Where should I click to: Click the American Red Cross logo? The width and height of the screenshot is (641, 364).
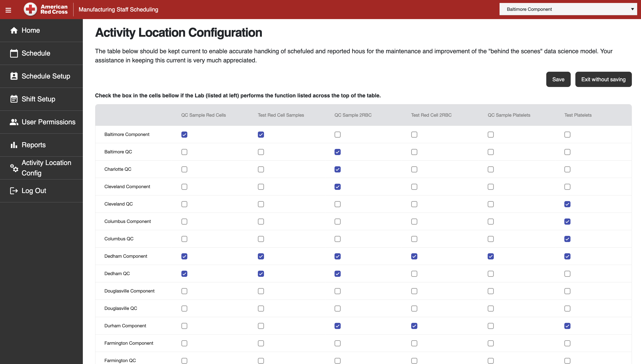coord(45,9)
